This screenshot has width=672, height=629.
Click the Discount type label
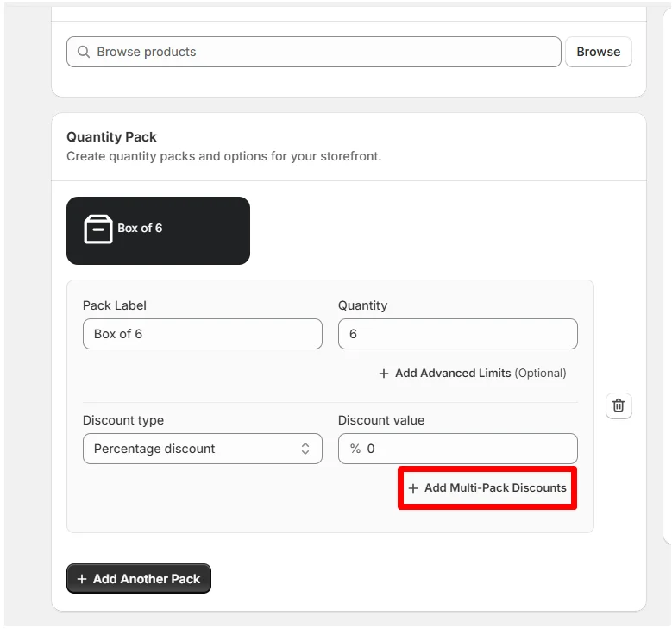(123, 420)
